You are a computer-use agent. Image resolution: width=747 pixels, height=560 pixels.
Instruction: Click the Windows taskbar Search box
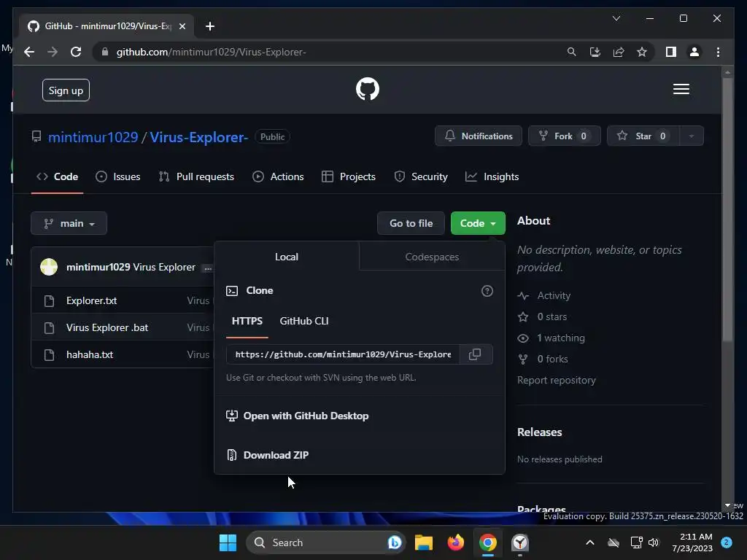(x=325, y=542)
